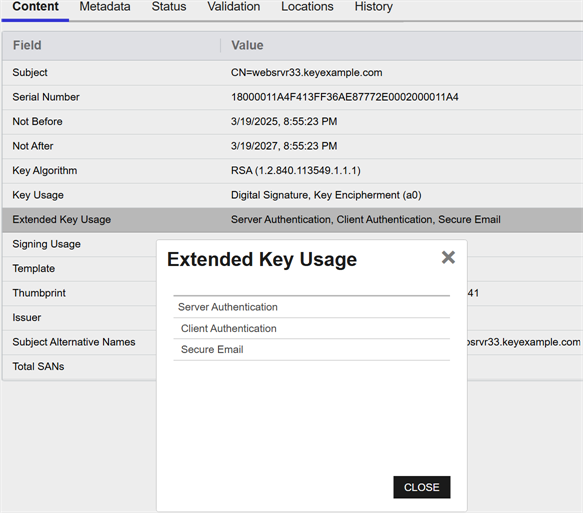Select Client Authentication entry in dialog
The width and height of the screenshot is (583, 513).
tap(312, 328)
